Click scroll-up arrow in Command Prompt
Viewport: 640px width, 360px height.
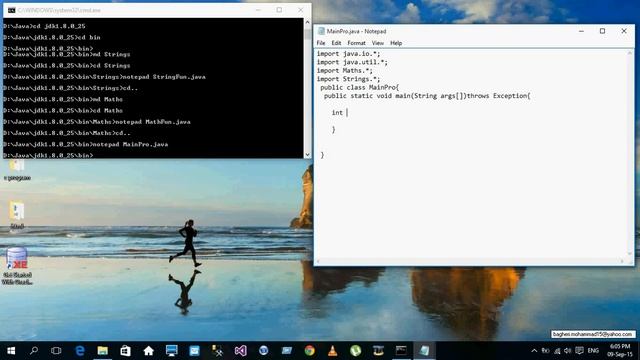[307, 22]
